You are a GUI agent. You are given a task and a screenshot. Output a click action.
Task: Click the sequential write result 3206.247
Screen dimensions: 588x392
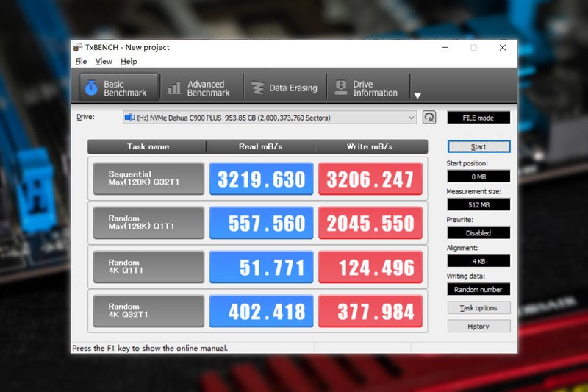[370, 179]
